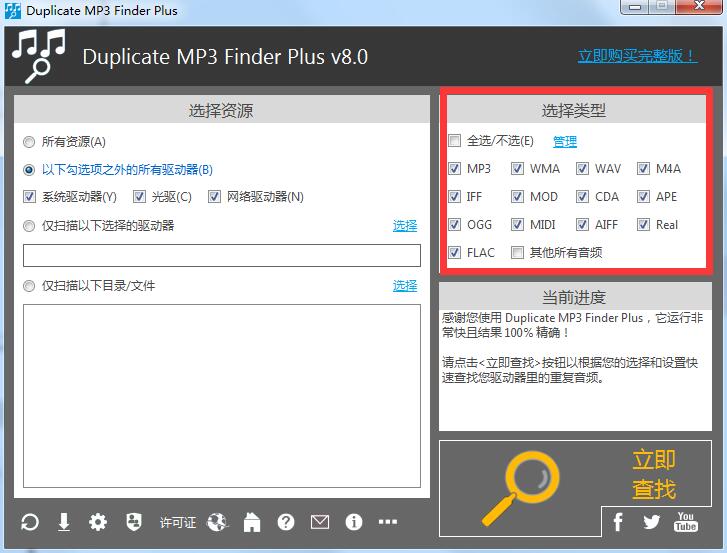
Task: Open the YouTube icon
Action: (686, 521)
